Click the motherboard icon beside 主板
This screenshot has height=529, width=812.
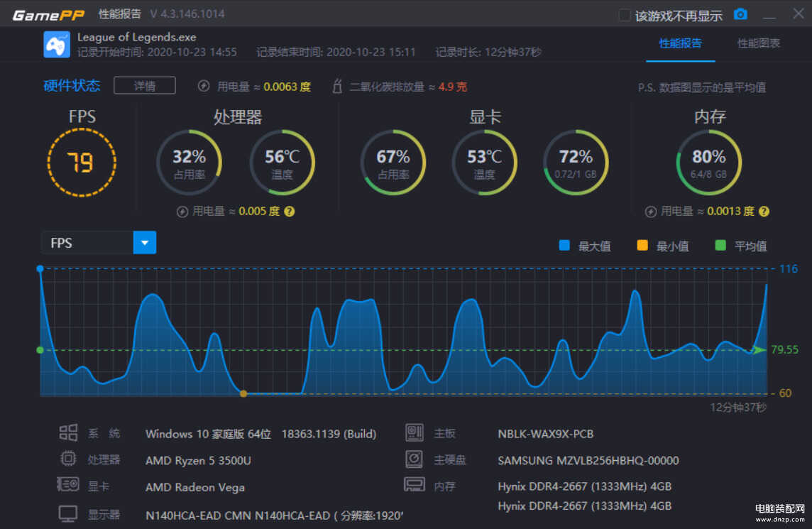[415, 432]
